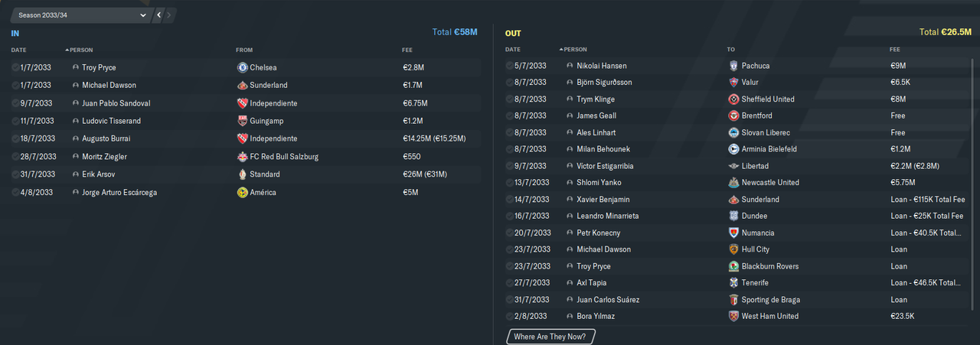Screen dimensions: 980x345
Task: Click Sunderland badge in Xavier Benjamin row
Action: pos(734,199)
